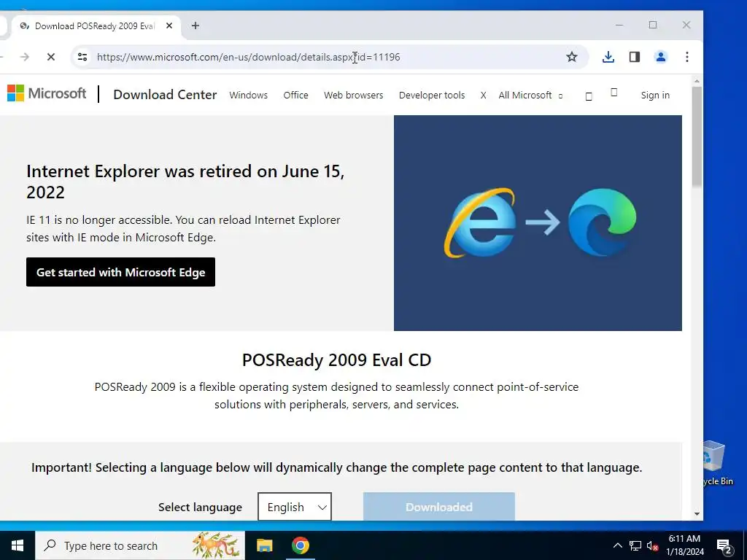Click the muted volume icon in tray
Screen dimensions: 747x560
tap(652, 545)
